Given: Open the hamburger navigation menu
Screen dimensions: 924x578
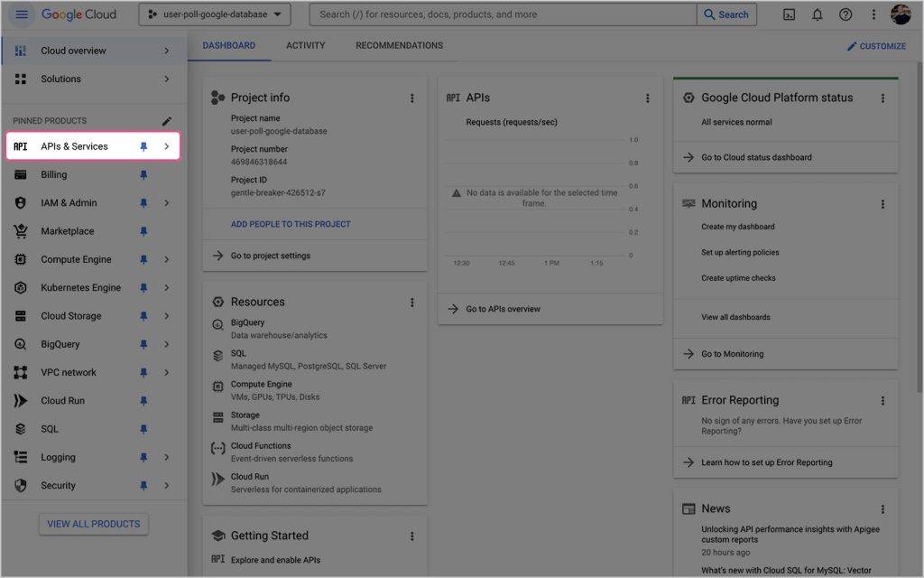Looking at the screenshot, I should click(x=22, y=14).
